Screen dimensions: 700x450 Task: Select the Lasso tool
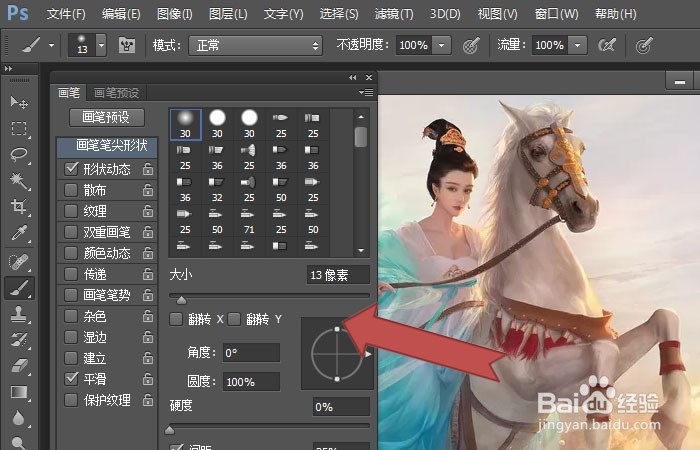click(x=19, y=154)
